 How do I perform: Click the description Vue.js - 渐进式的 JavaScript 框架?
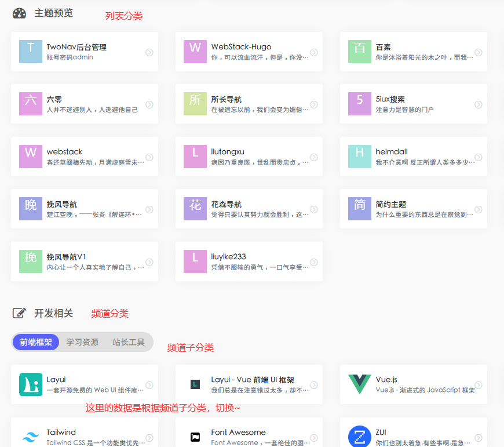(x=425, y=390)
